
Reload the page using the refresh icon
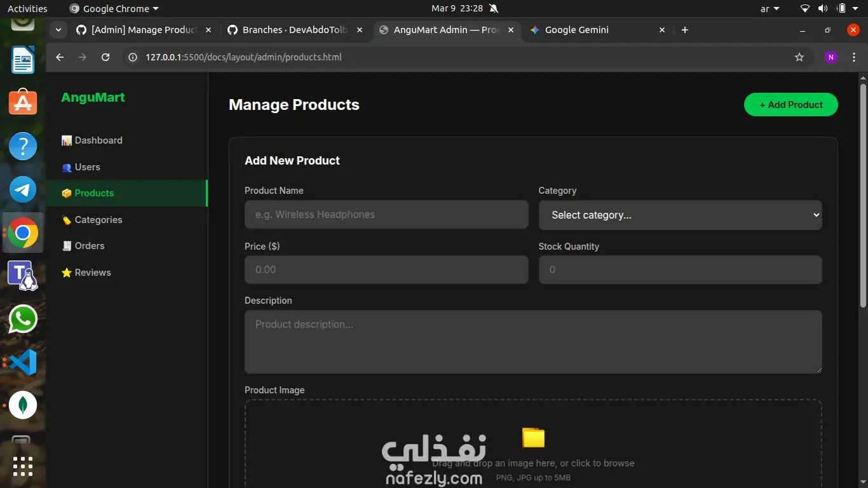(105, 57)
